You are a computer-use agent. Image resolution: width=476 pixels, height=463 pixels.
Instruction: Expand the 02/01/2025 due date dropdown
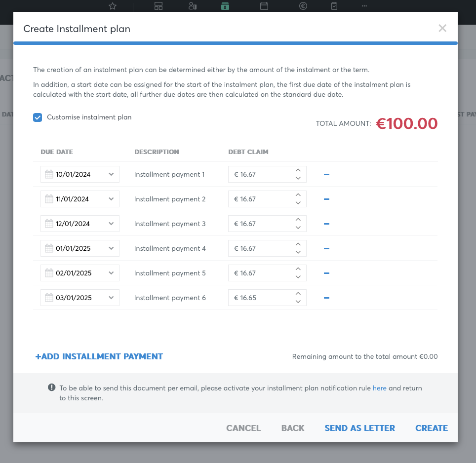click(111, 273)
